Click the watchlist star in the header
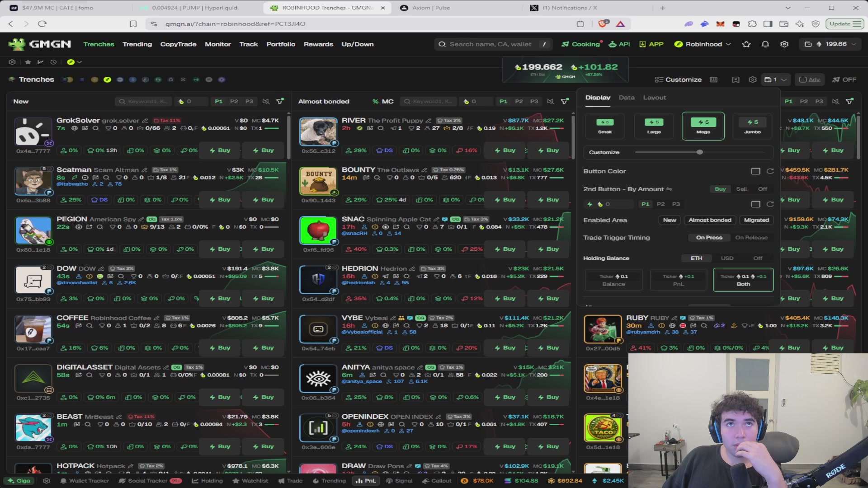The height and width of the screenshot is (488, 868). click(746, 44)
